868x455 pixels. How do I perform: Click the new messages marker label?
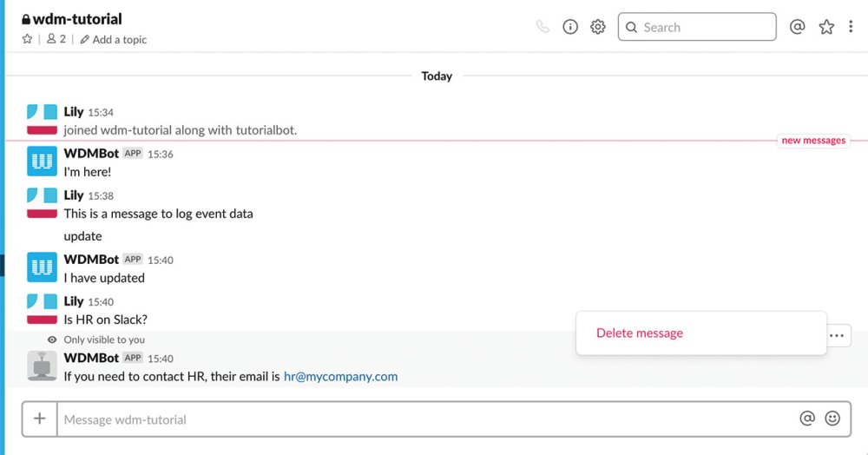(x=813, y=141)
